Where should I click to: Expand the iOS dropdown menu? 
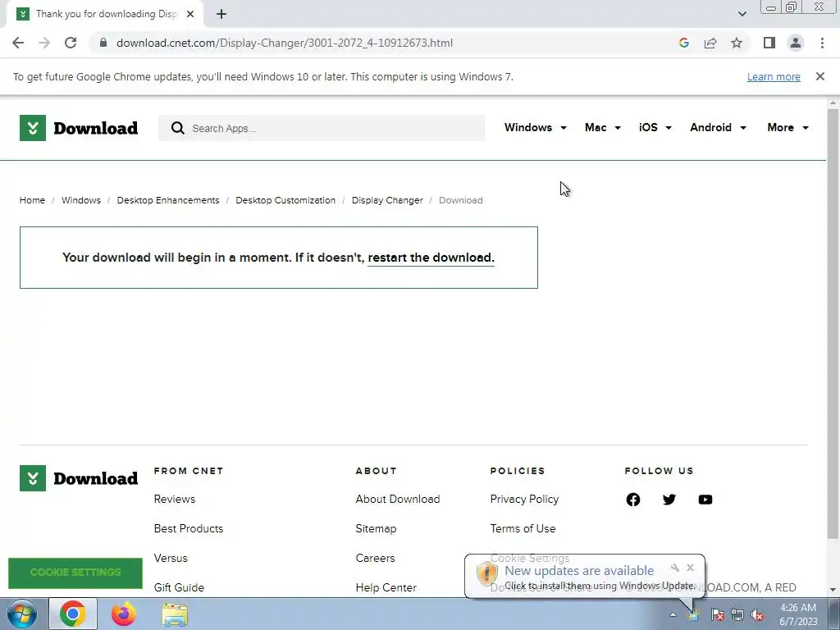pyautogui.click(x=655, y=127)
